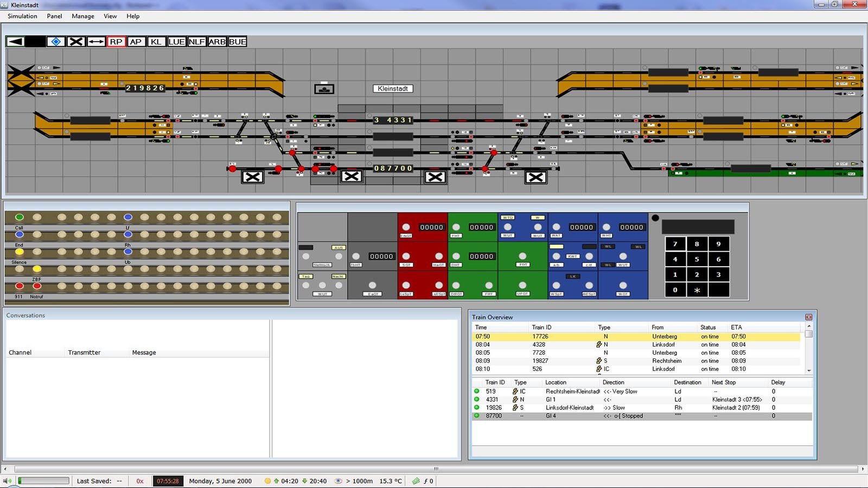Click the black left-arrow toolbar icon
The image size is (868, 488).
point(15,42)
